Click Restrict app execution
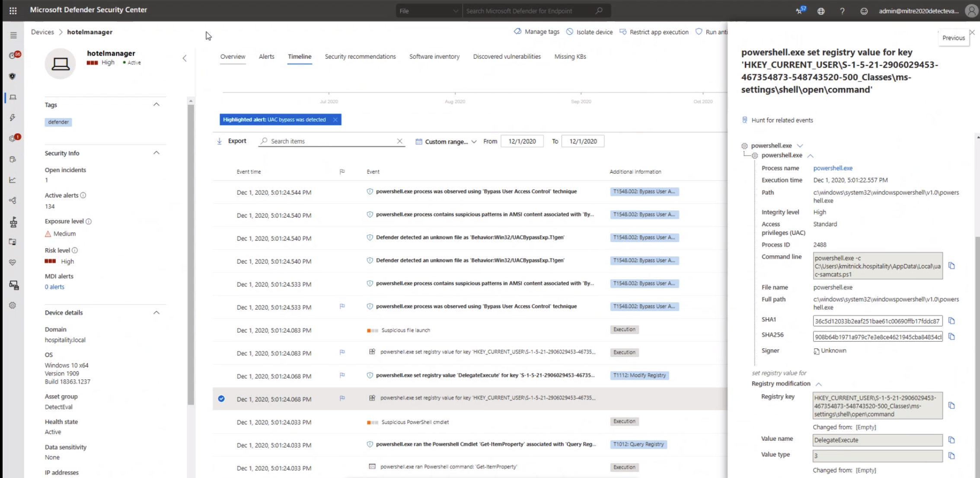The height and width of the screenshot is (478, 980). (x=654, y=32)
